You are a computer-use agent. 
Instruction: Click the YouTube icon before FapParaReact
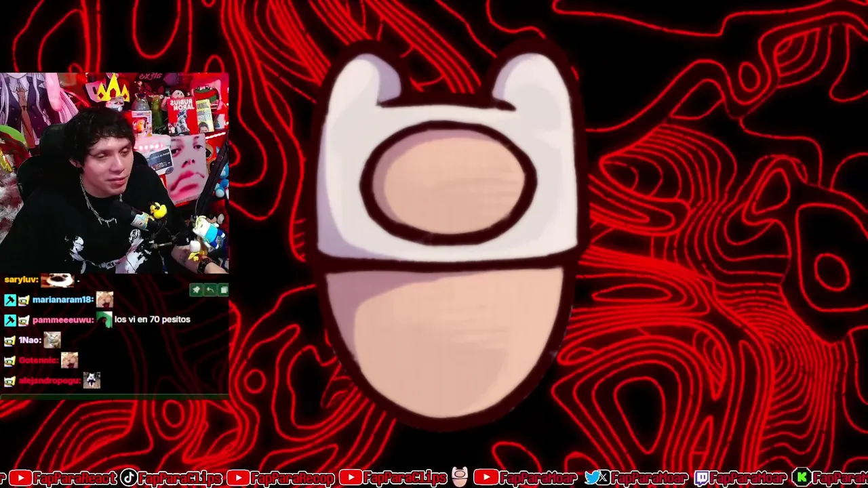pos(21,479)
